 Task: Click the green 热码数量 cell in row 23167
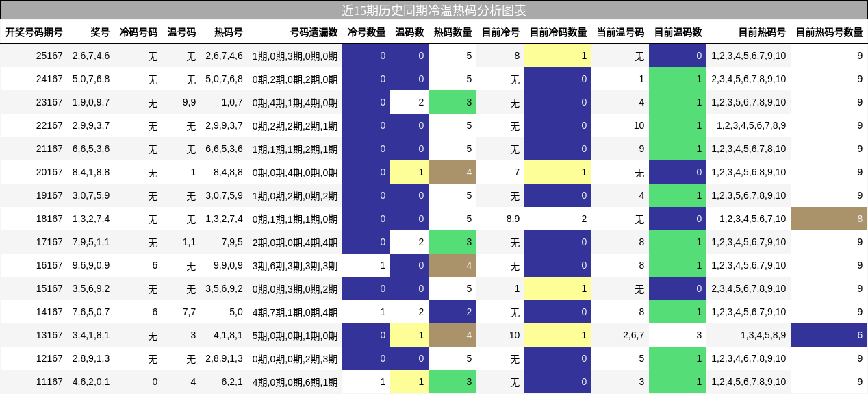(x=452, y=102)
